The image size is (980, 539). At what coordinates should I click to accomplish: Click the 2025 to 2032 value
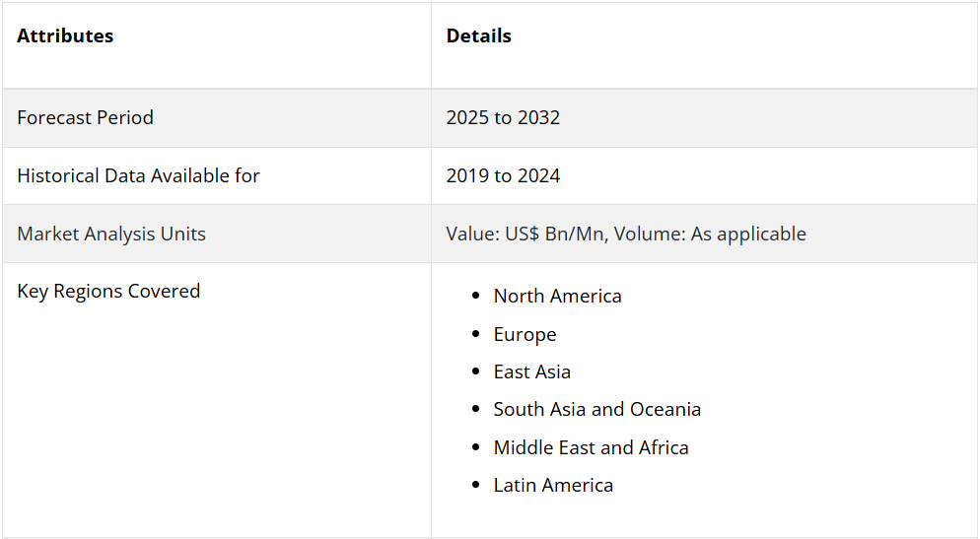(503, 117)
